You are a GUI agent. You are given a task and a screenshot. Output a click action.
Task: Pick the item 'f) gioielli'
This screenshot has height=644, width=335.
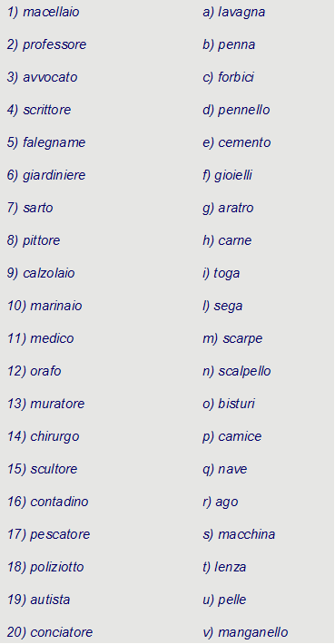click(227, 175)
